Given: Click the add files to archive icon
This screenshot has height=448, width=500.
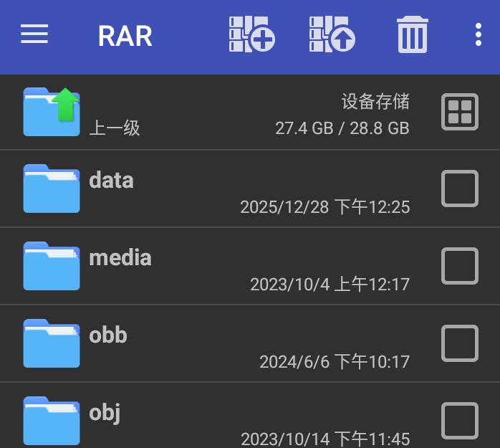Looking at the screenshot, I should 252,35.
